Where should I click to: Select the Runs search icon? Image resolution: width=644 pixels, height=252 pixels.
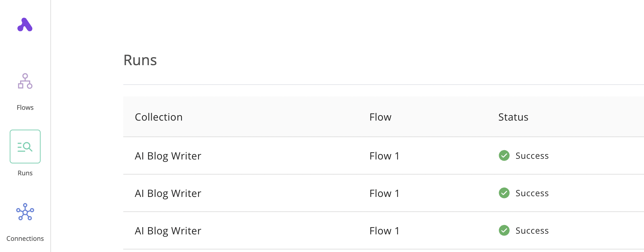pyautogui.click(x=25, y=147)
